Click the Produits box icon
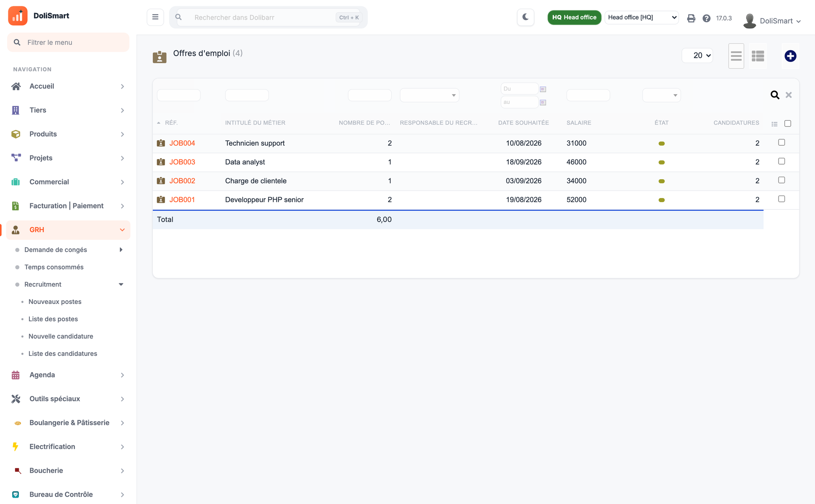Screen dimensions: 815x504 coord(16,134)
